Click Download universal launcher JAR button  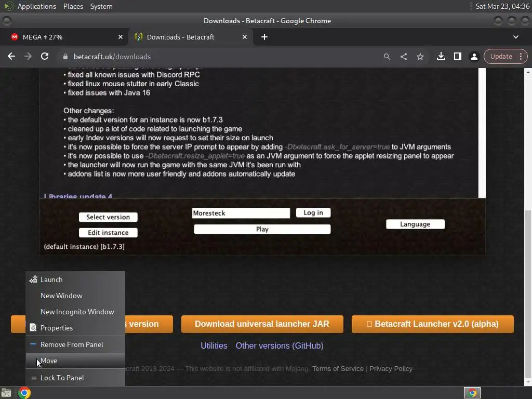[262, 324]
